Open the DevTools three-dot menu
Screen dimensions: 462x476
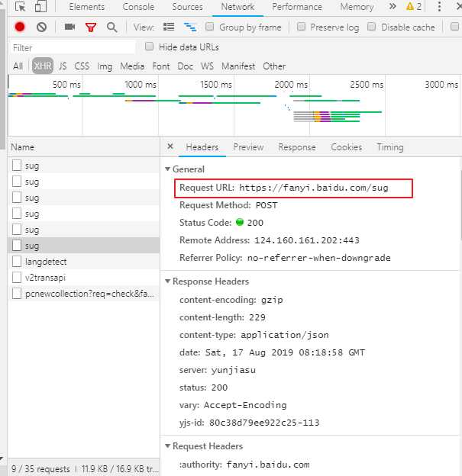439,6
